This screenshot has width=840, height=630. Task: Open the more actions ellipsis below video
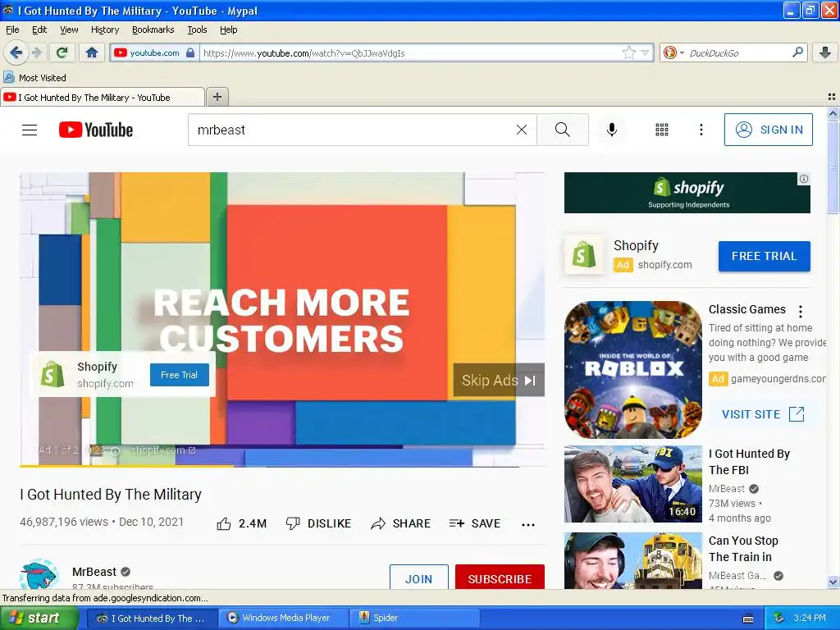tap(528, 524)
